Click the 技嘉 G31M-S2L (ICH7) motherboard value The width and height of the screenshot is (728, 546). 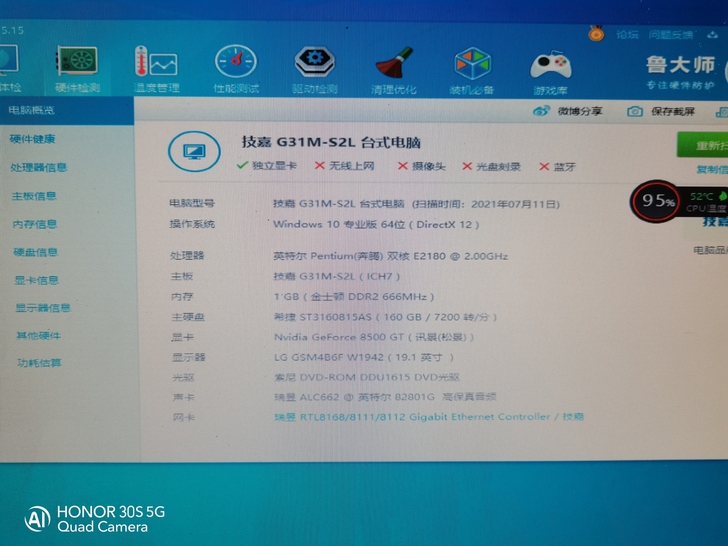tap(337, 276)
